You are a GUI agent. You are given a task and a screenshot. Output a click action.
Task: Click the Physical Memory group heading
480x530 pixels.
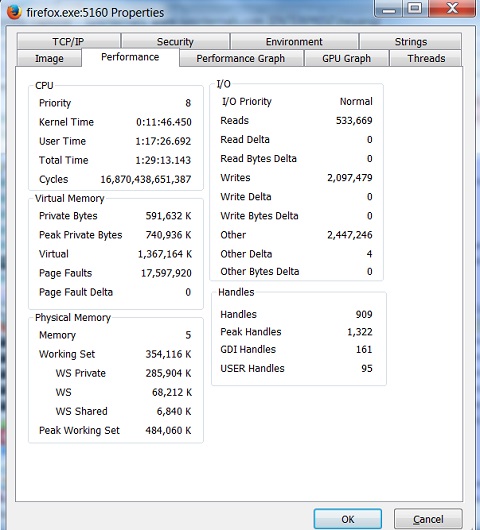coord(73,317)
